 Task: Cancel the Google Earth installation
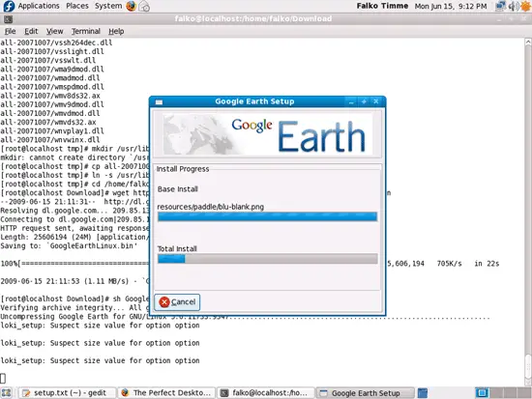(177, 302)
